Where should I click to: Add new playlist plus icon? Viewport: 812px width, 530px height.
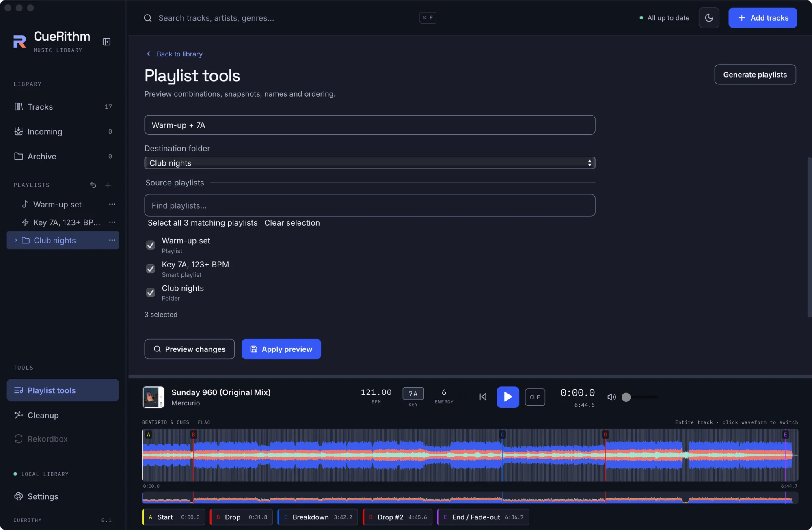click(108, 185)
